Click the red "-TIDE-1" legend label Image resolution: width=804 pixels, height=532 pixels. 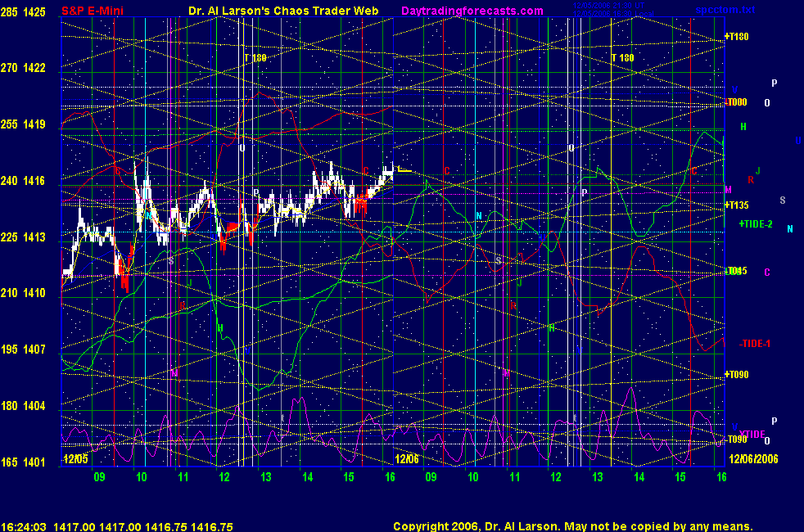[755, 344]
